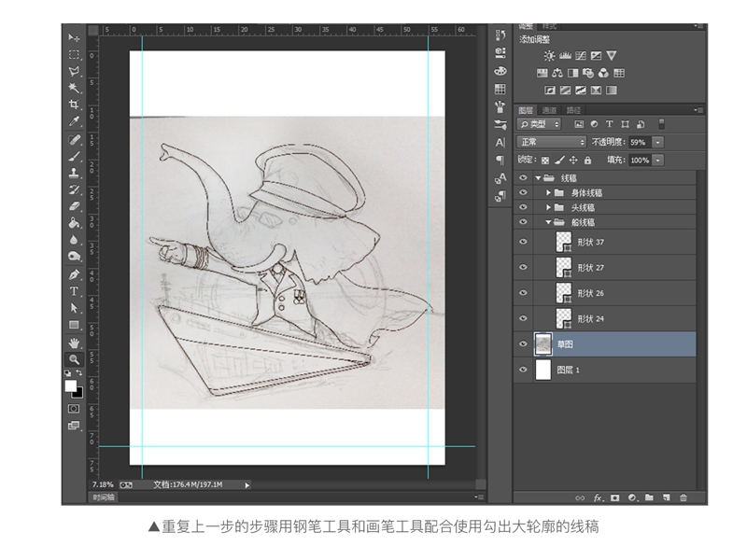Hide layer 形状 37
This screenshot has height=560, width=747.
pos(523,242)
